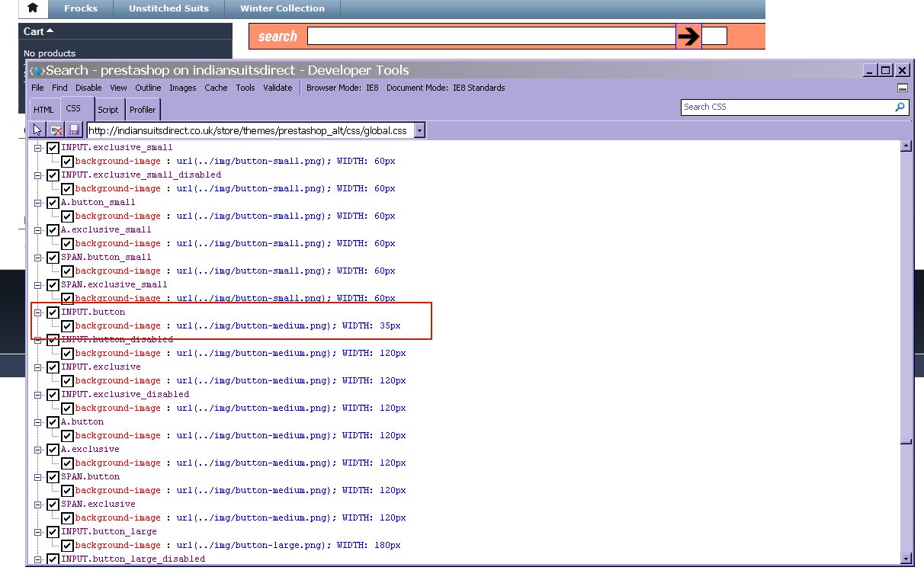Open the Winter Collection category
This screenshot has width=924, height=580.
click(282, 8)
